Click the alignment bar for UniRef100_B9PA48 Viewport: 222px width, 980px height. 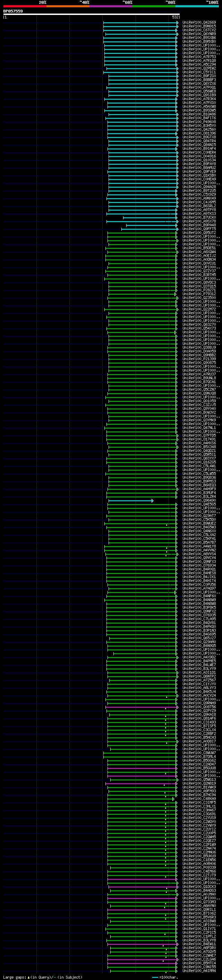point(152,225)
